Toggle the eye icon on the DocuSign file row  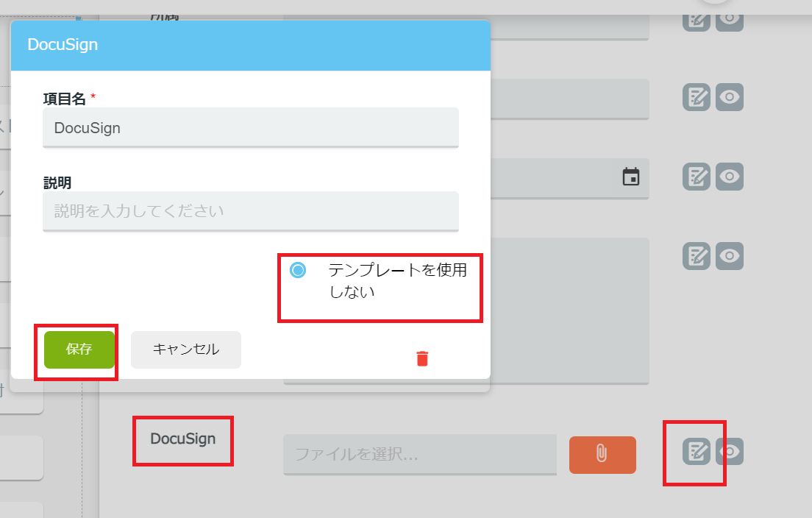[730, 451]
